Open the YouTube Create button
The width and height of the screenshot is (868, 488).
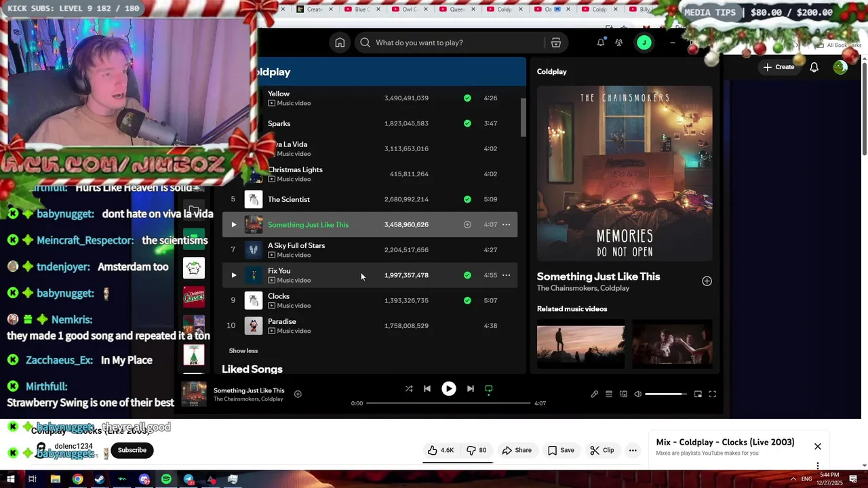778,67
